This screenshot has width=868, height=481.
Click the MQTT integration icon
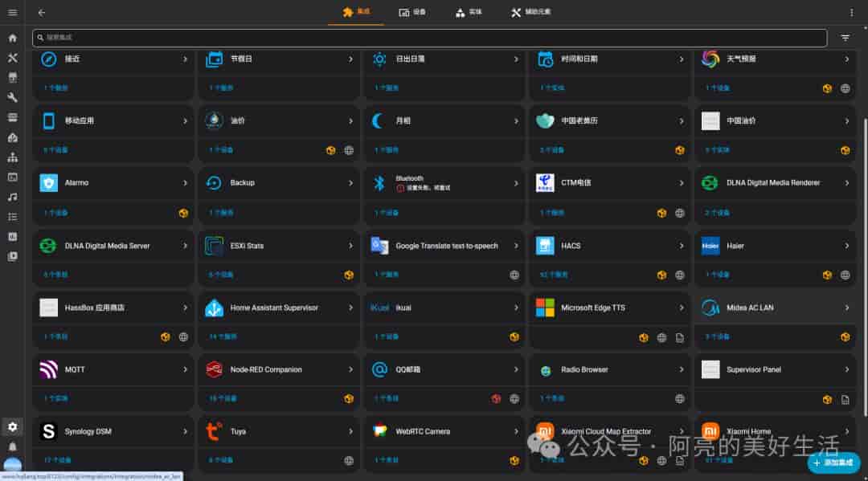coord(49,369)
